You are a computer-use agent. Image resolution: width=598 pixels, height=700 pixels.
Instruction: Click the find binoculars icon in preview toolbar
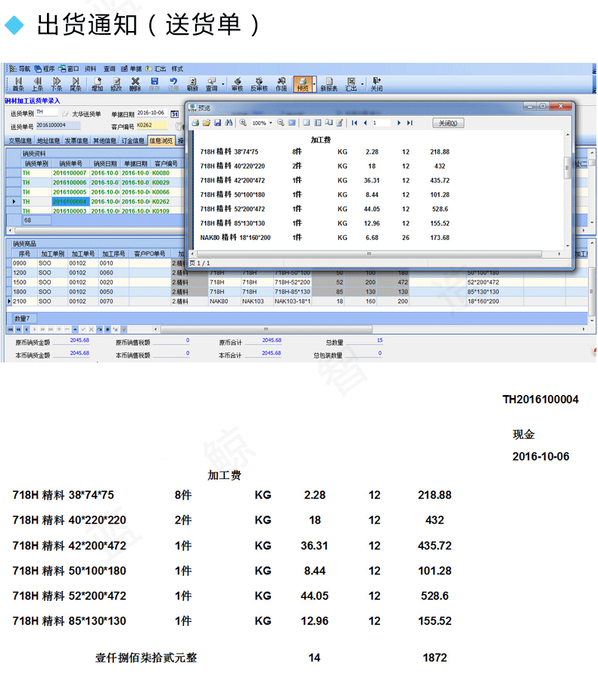click(229, 123)
